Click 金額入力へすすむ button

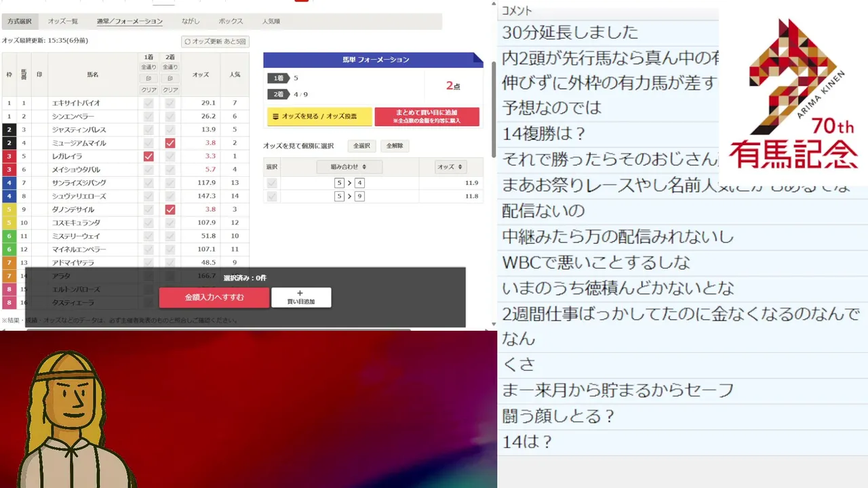pos(214,298)
